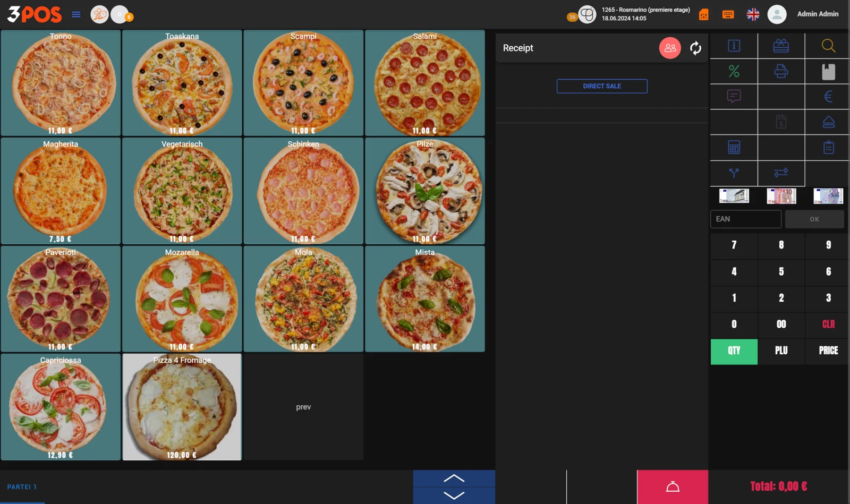Image resolution: width=850 pixels, height=504 pixels.
Task: Click the transfer arrows icon
Action: pos(781,173)
